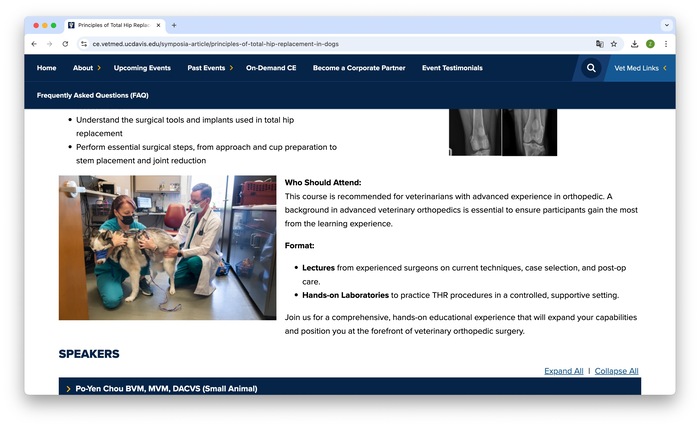Open Chrome three-dot menu
This screenshot has height=427, width=700.
coord(666,44)
